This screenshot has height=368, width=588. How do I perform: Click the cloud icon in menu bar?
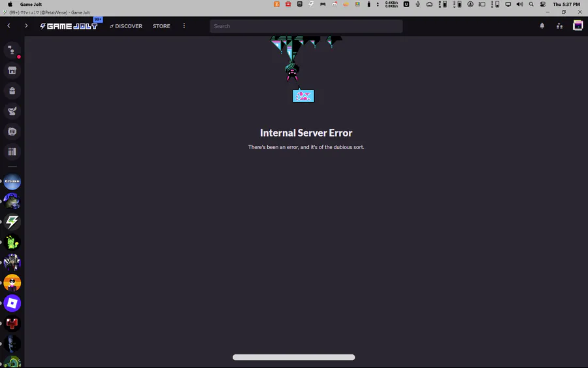click(x=429, y=4)
